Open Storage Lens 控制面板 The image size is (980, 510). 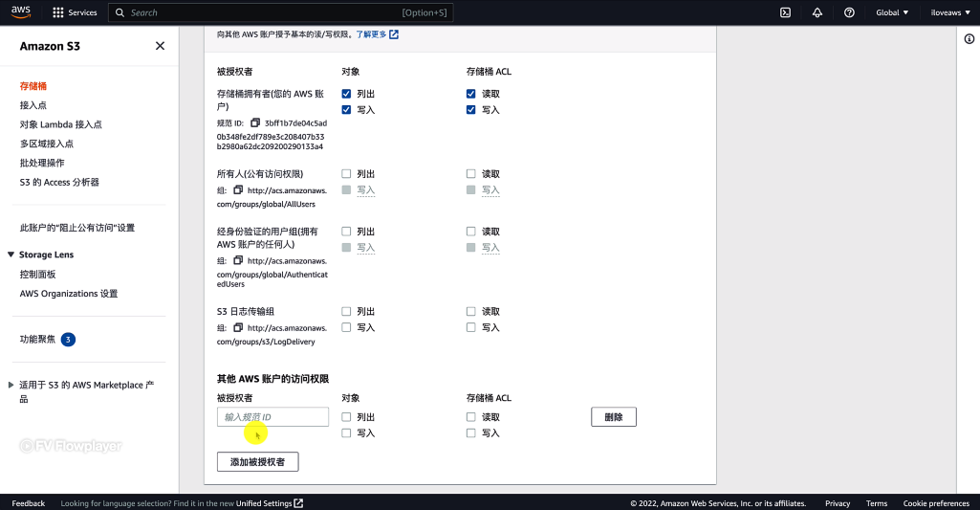(x=37, y=274)
